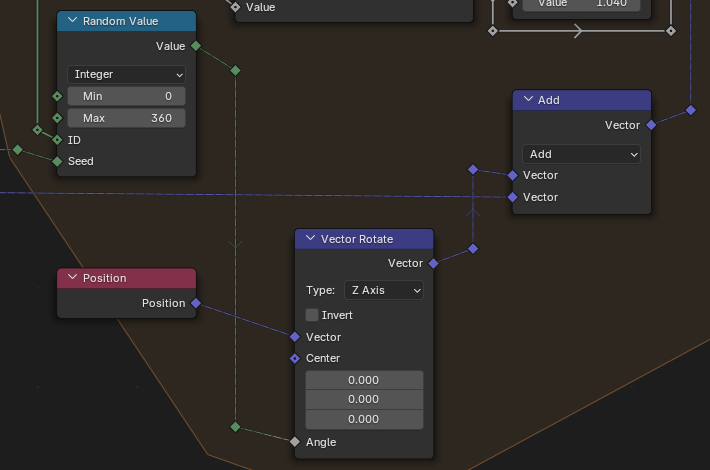710x470 pixels.
Task: Click the ID input socket
Action: (57, 140)
